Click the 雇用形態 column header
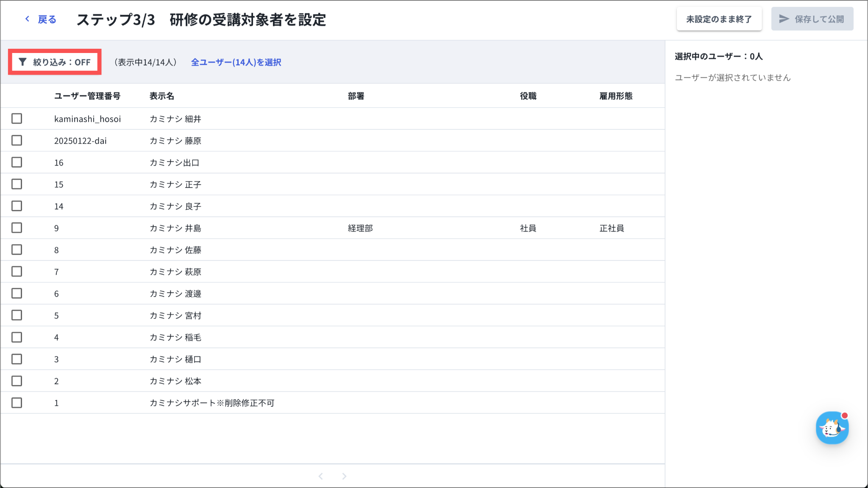This screenshot has height=488, width=868. coord(615,96)
